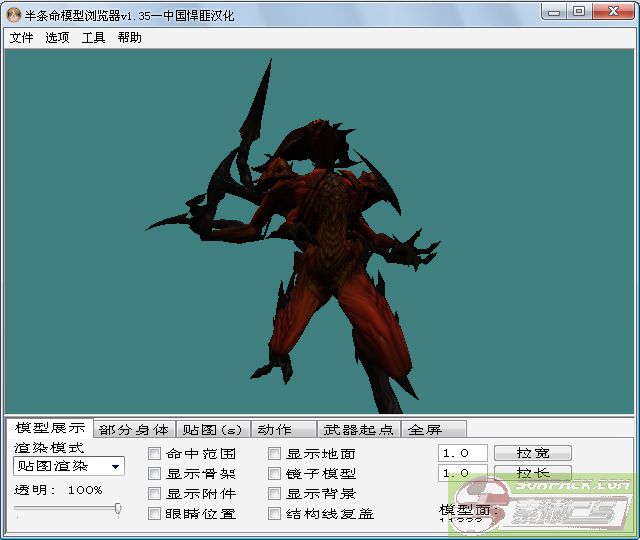Toggle the 镜子模型 checkbox

[275, 474]
